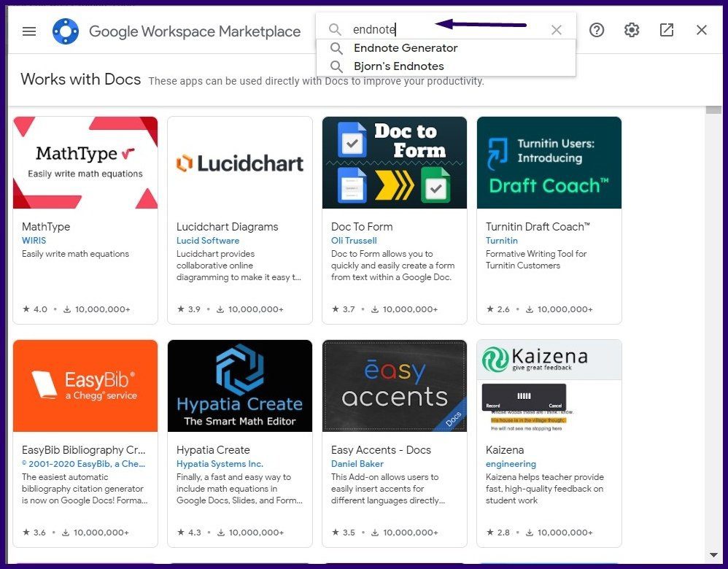This screenshot has height=569, width=728.
Task: Click the Kaizena 2.8 star rating
Action: (497, 533)
